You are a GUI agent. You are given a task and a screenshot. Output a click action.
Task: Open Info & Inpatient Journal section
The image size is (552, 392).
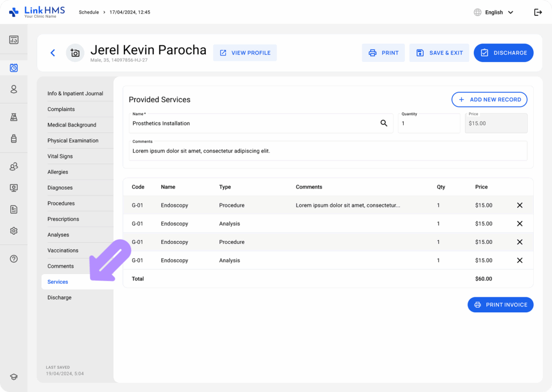point(75,94)
